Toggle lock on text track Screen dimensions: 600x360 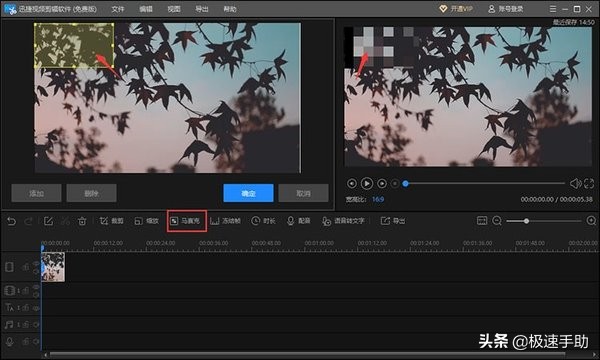(26, 308)
